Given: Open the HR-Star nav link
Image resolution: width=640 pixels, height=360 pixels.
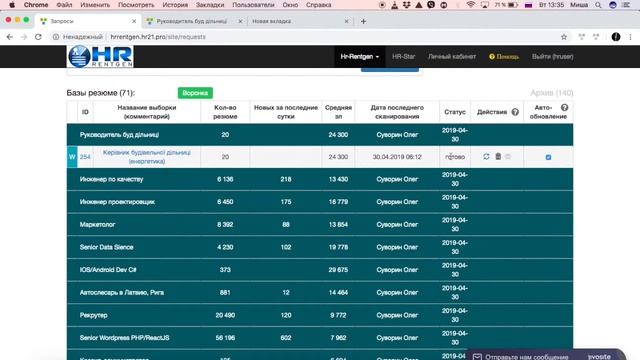Looking at the screenshot, I should [403, 56].
